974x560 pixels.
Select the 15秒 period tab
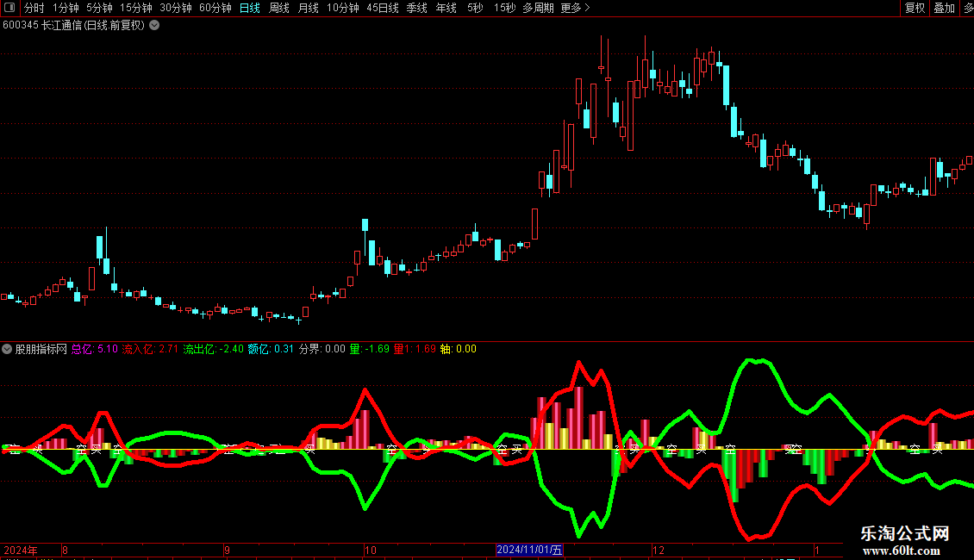click(504, 8)
